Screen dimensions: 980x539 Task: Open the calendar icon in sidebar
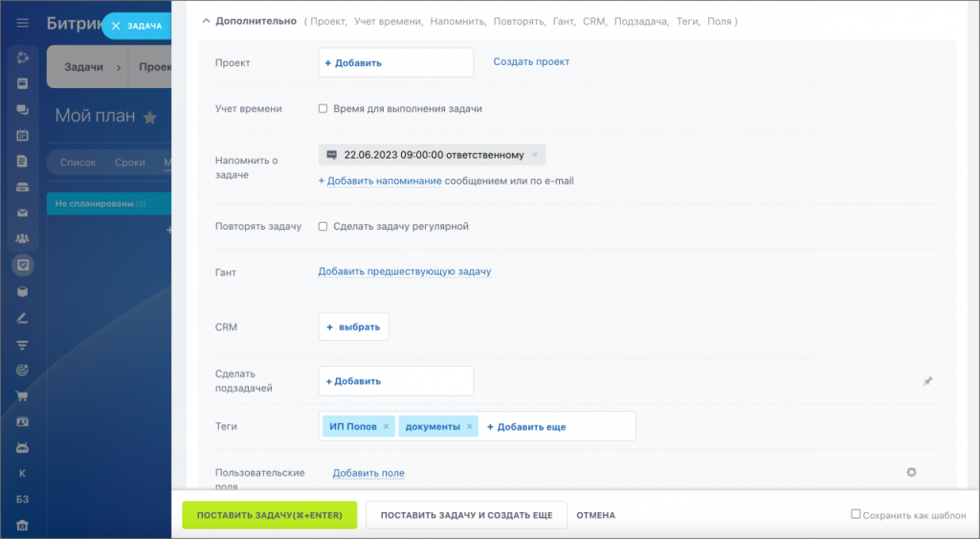coord(23,135)
